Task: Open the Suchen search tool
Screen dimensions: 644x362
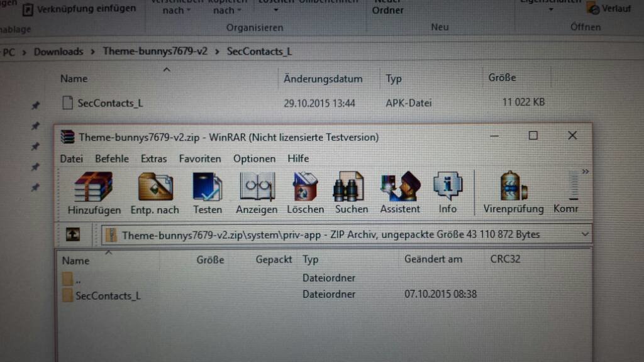Action: (x=351, y=193)
